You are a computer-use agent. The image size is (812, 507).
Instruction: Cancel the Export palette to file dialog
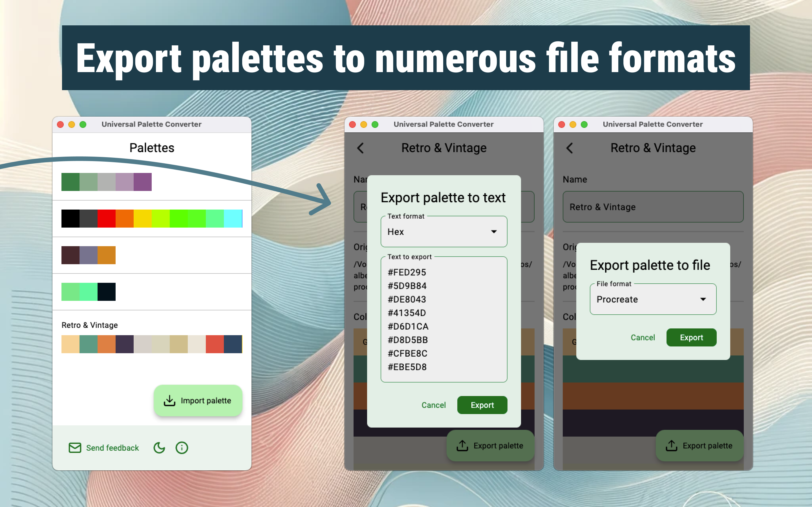(x=643, y=337)
